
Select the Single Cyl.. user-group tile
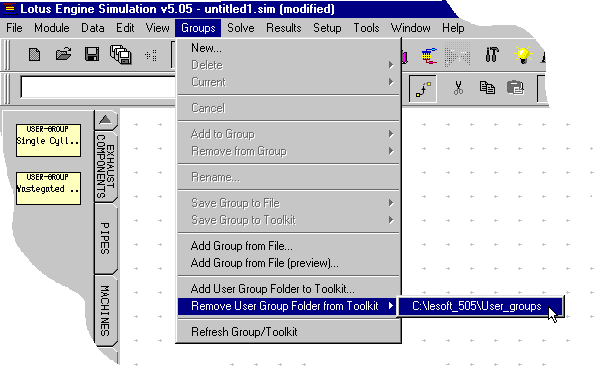tap(48, 140)
